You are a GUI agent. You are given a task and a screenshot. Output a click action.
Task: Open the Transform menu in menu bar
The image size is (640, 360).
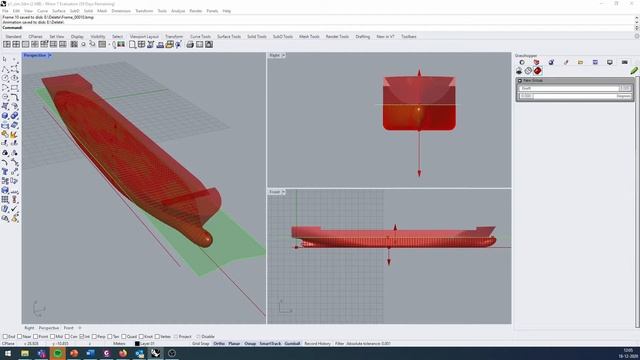click(144, 11)
